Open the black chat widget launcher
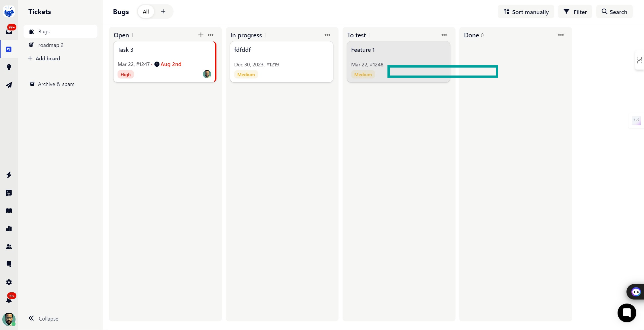 pyautogui.click(x=627, y=313)
